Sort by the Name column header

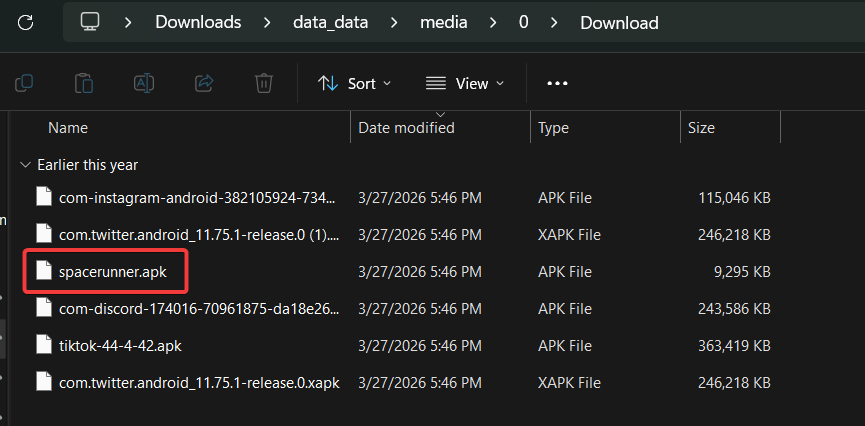(x=68, y=128)
